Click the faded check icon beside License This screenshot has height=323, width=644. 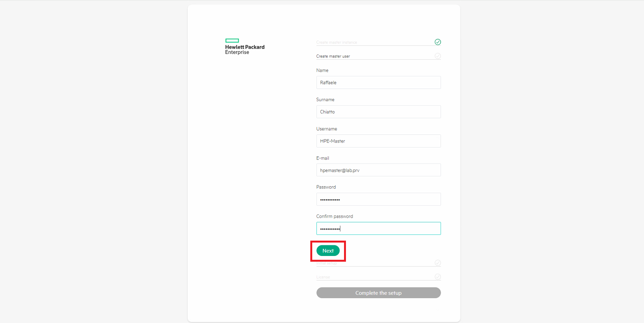click(x=438, y=277)
